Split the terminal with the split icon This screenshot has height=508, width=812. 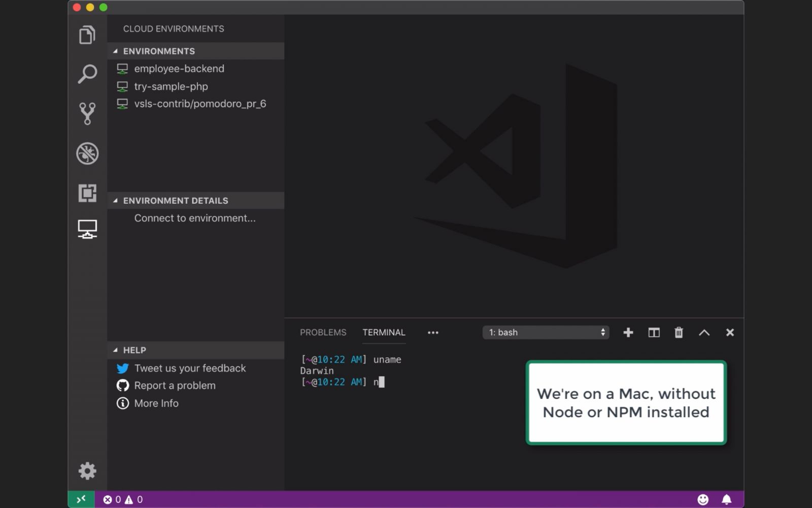pos(654,332)
